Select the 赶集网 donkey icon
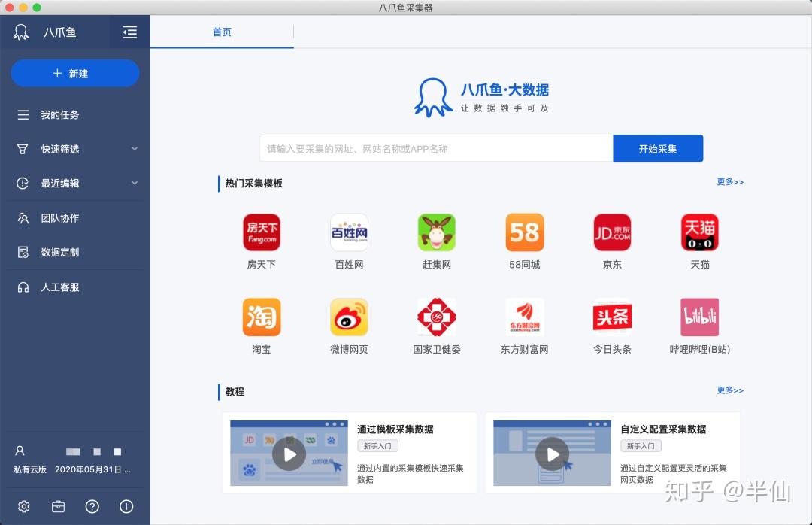Viewport: 812px width, 525px height. tap(437, 232)
